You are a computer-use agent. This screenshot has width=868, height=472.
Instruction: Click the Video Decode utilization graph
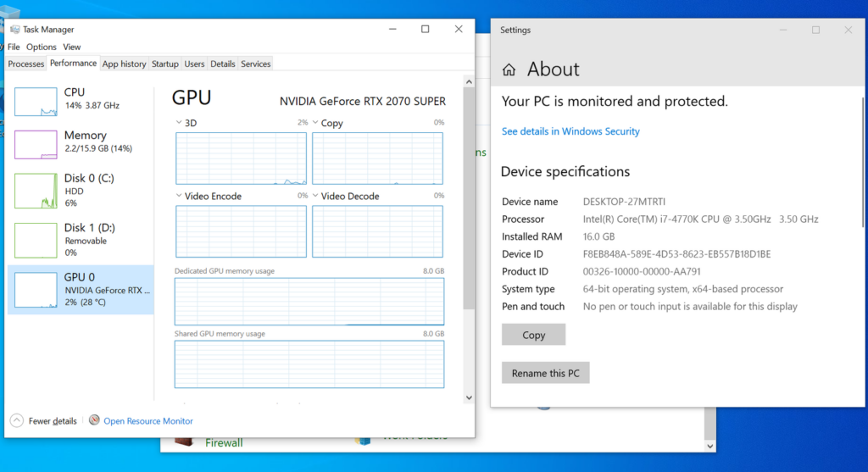click(x=377, y=231)
